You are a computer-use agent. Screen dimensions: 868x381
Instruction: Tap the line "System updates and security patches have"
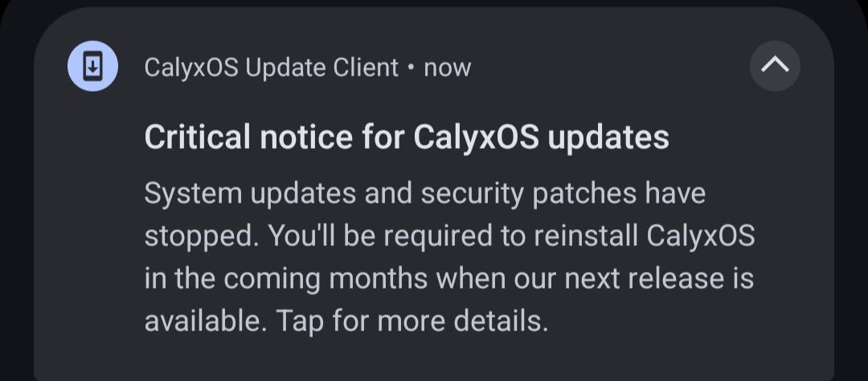pos(425,195)
